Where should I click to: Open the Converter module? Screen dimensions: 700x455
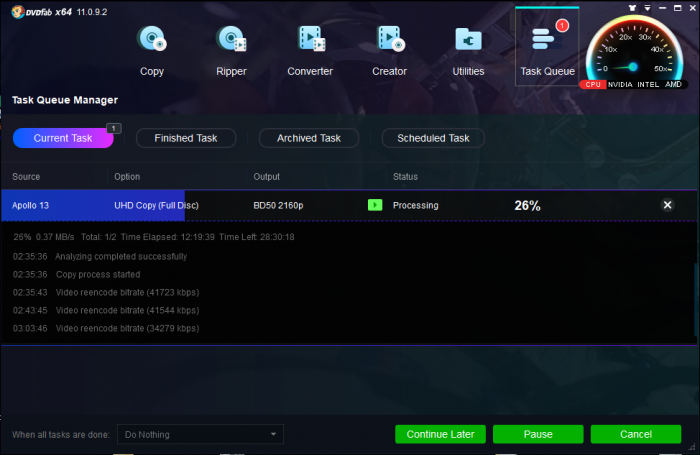[x=310, y=50]
